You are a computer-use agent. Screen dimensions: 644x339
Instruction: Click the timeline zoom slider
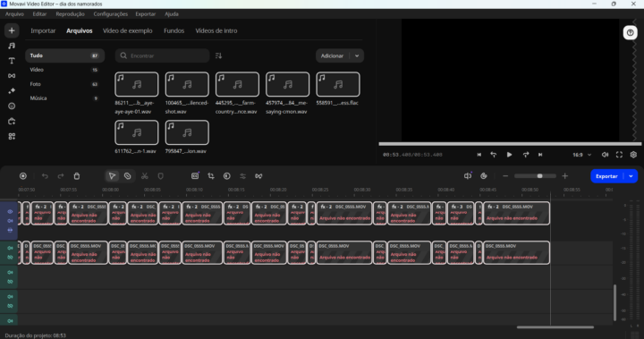pyautogui.click(x=535, y=176)
